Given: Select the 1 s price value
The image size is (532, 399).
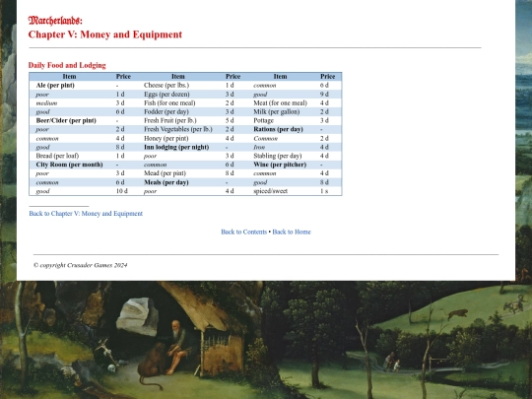Looking at the screenshot, I should [324, 191].
